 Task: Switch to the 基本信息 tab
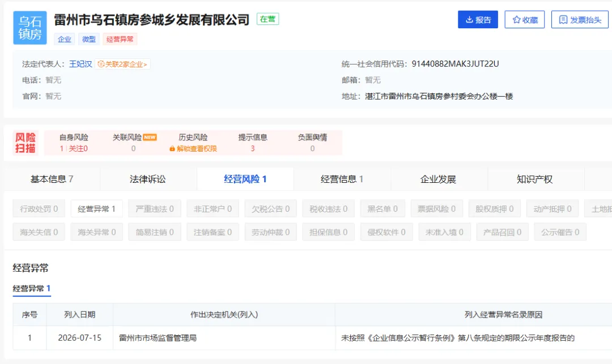(x=52, y=179)
